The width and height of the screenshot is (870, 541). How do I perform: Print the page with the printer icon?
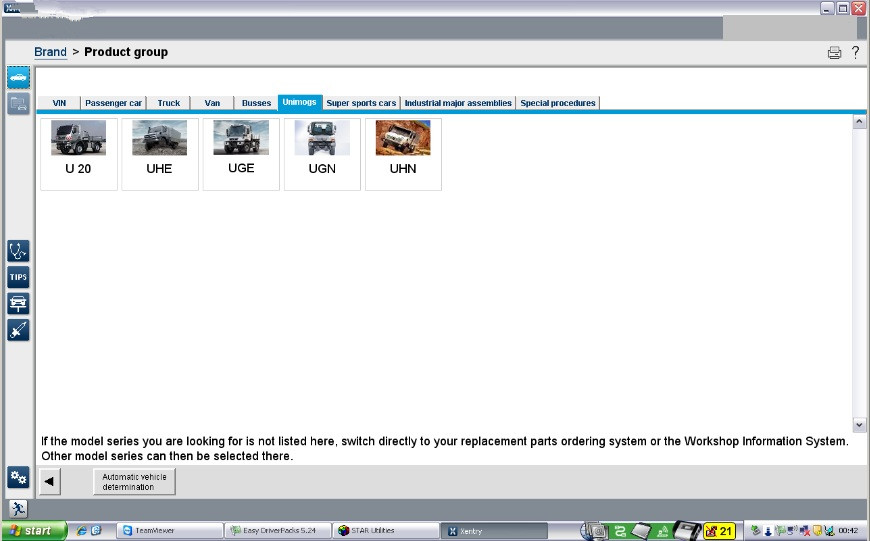click(x=834, y=53)
